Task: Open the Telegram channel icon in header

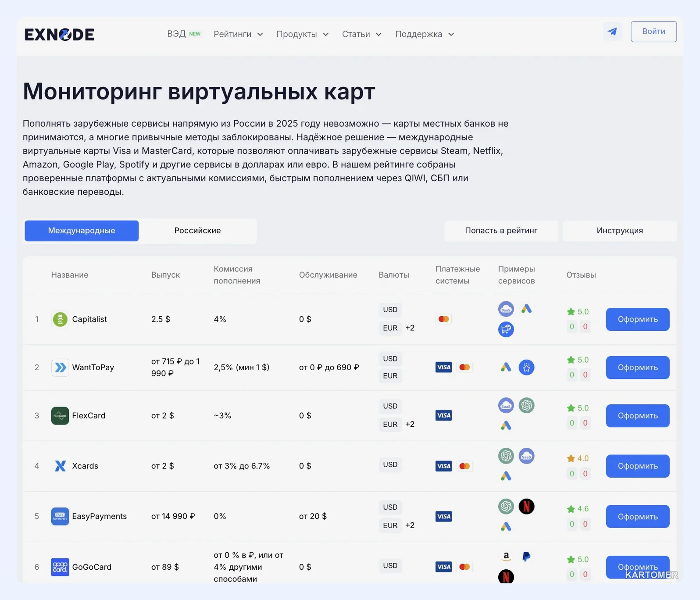Action: (612, 32)
